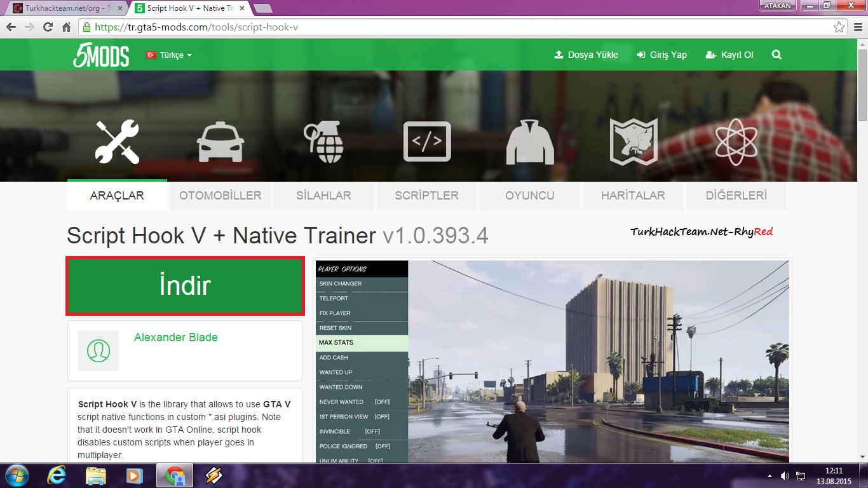
Task: Open the Tools category wrench icon
Action: [x=118, y=142]
